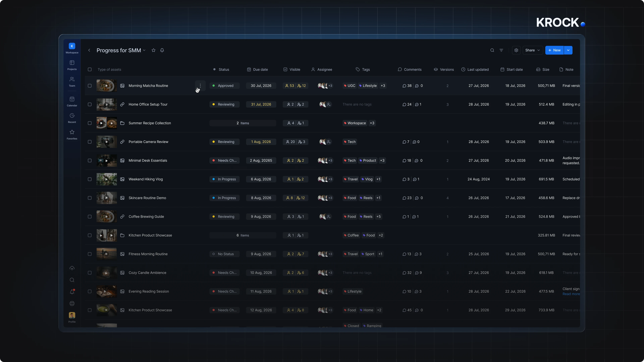The width and height of the screenshot is (644, 362).
Task: Open the Projects sidebar section
Action: (72, 65)
